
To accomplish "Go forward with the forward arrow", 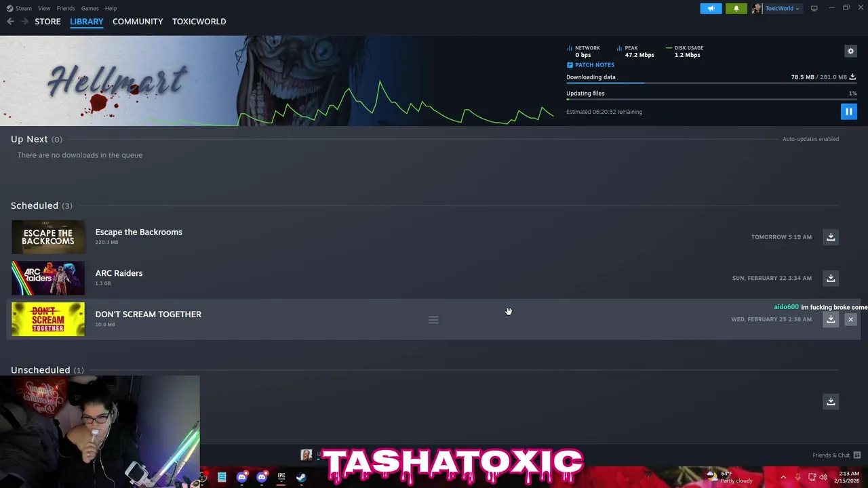I will coord(24,22).
